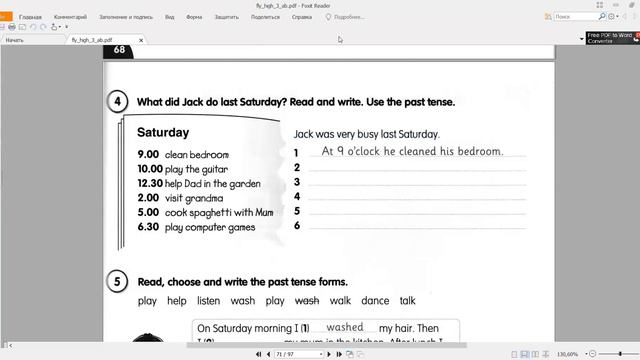This screenshot has width=640, height=360.
Task: Click the previous view icon in status bar
Action: tap(350, 354)
